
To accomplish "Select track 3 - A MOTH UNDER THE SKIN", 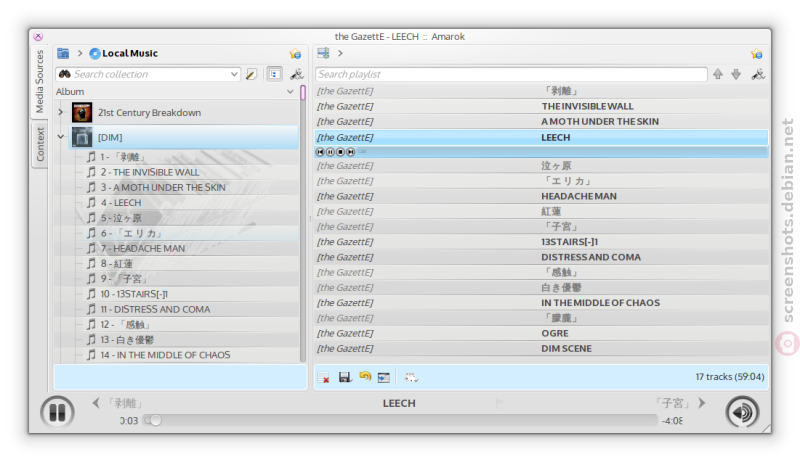I will coord(163,187).
